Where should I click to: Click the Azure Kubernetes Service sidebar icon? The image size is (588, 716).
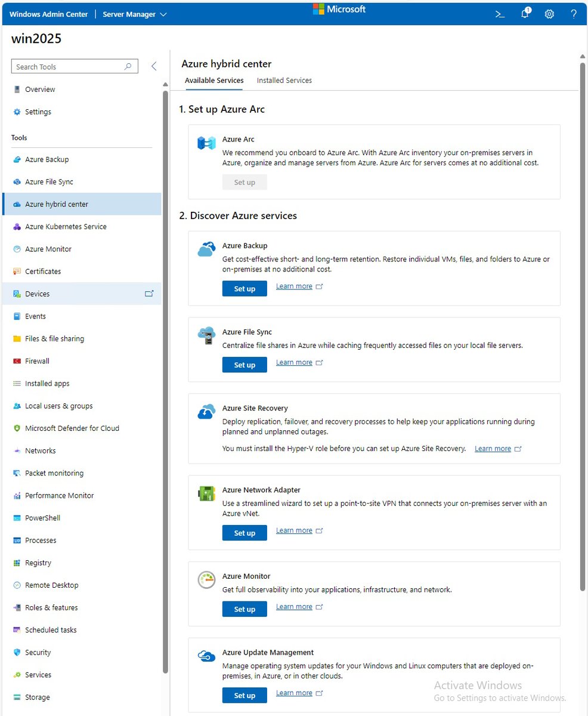click(17, 227)
